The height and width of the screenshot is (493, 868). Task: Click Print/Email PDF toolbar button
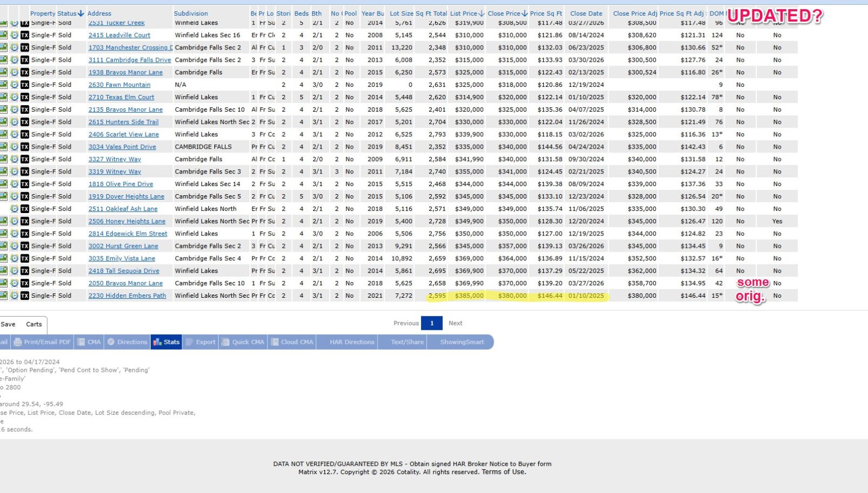42,342
